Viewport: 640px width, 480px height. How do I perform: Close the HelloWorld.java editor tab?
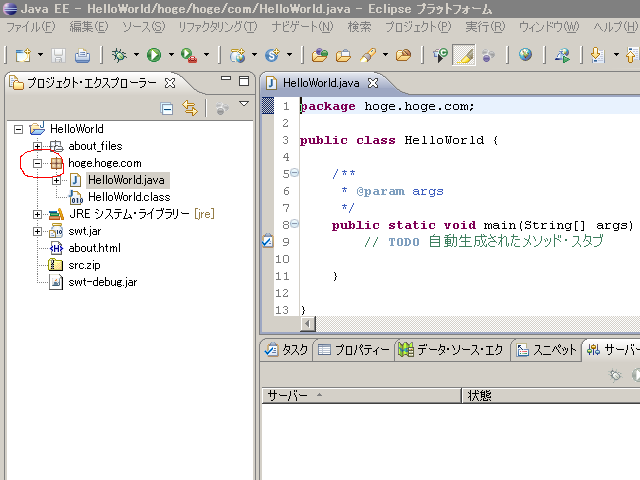(373, 83)
